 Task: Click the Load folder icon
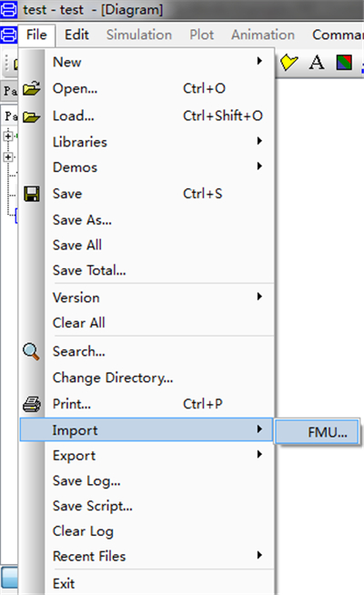pos(32,116)
